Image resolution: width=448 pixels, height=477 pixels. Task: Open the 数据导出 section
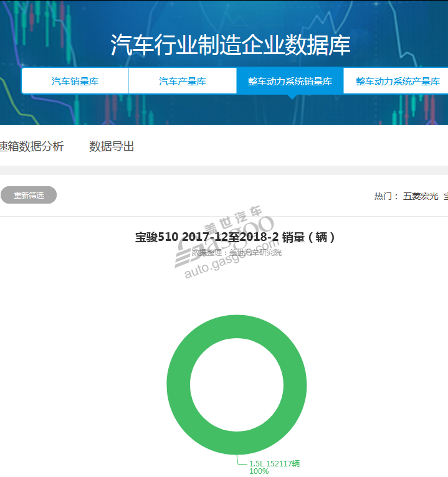(x=112, y=146)
